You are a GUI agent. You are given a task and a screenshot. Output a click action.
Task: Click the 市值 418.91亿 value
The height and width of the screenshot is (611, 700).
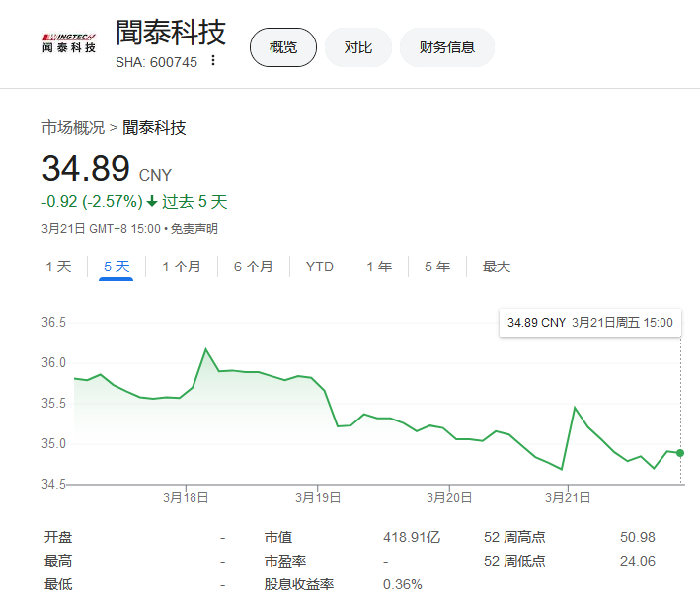(x=411, y=538)
